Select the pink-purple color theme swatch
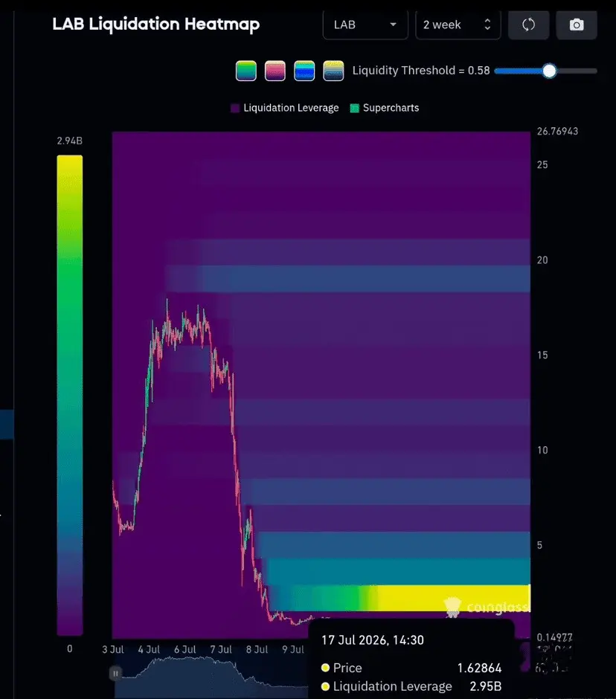The width and height of the screenshot is (616, 699). (275, 71)
